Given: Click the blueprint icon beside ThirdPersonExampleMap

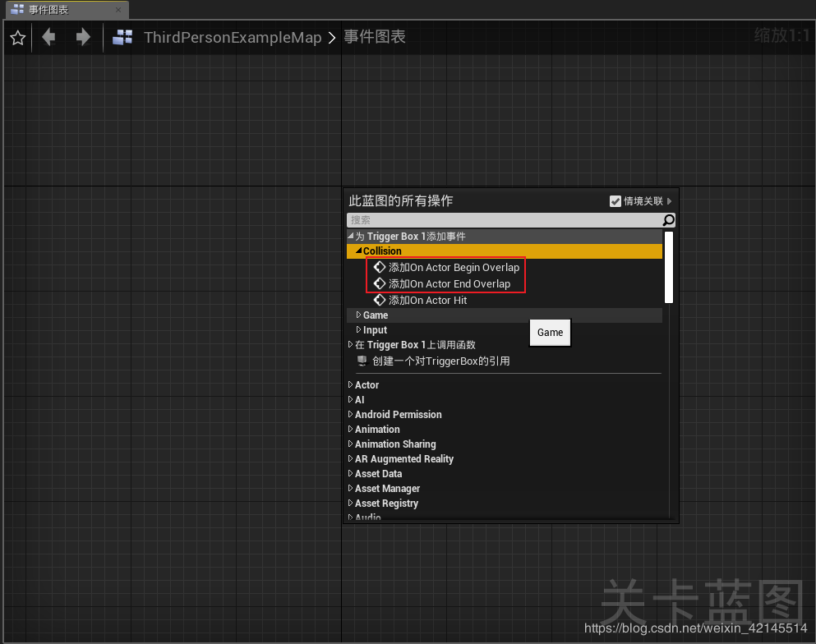Looking at the screenshot, I should tap(122, 38).
